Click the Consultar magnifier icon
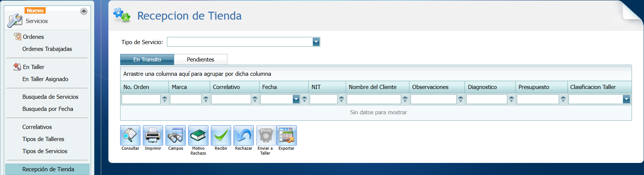This screenshot has width=644, height=175. (x=130, y=135)
